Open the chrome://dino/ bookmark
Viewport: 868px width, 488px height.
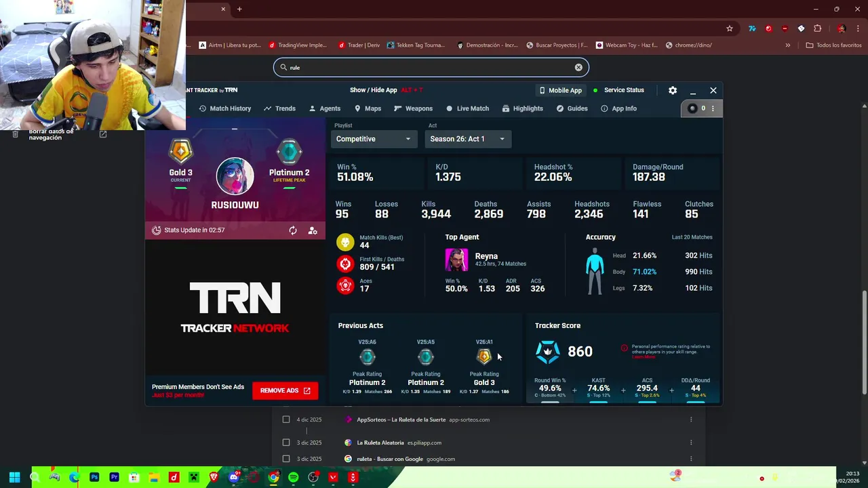click(688, 45)
